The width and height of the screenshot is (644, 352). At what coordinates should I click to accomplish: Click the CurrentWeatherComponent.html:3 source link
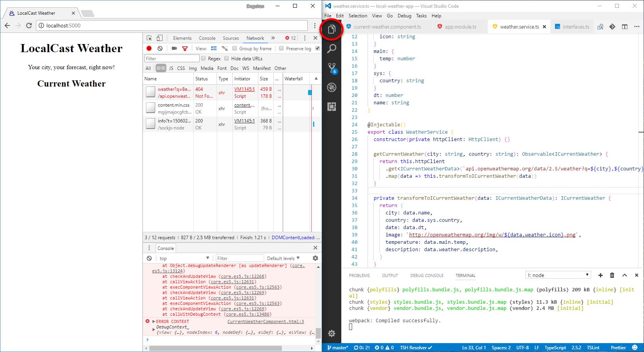click(265, 321)
